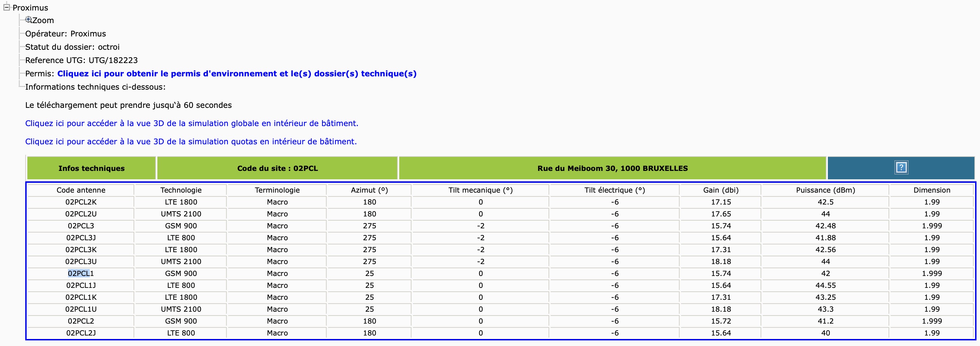This screenshot has width=980, height=346.
Task: Select antenna code 02PCL3K cell
Action: pyautogui.click(x=81, y=249)
